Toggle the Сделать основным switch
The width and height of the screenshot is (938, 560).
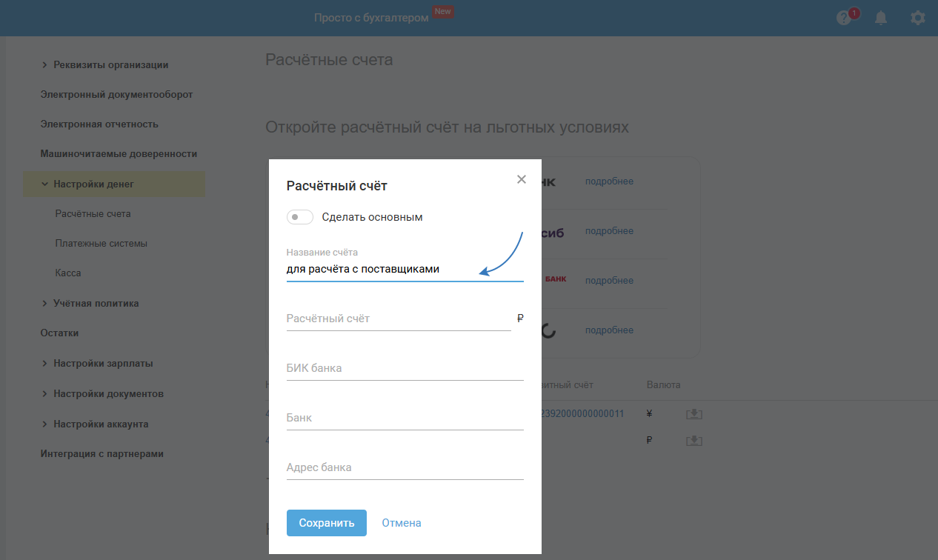pos(300,217)
